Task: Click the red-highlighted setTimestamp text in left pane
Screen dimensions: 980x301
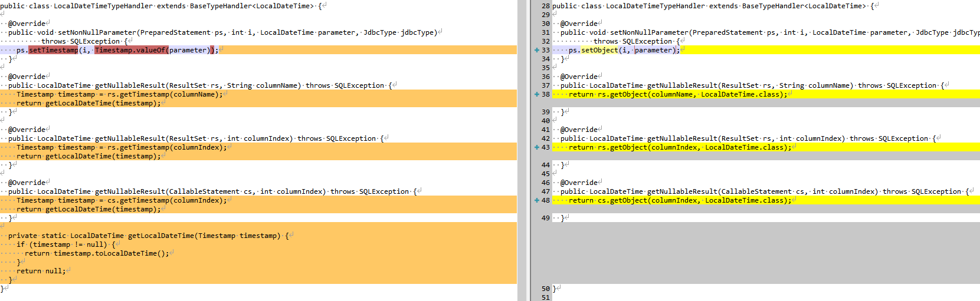Action: click(53, 50)
